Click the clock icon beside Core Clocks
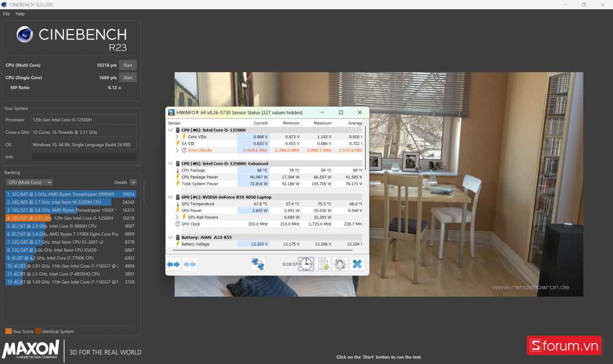The image size is (613, 364). click(184, 150)
